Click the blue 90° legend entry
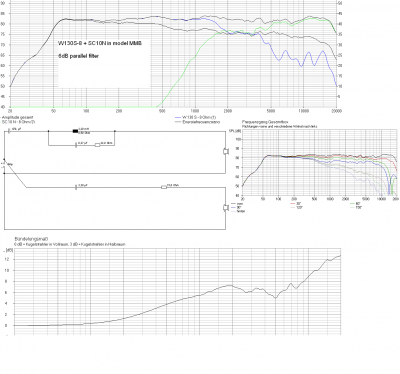The image size is (400, 374). pyautogui.click(x=236, y=207)
